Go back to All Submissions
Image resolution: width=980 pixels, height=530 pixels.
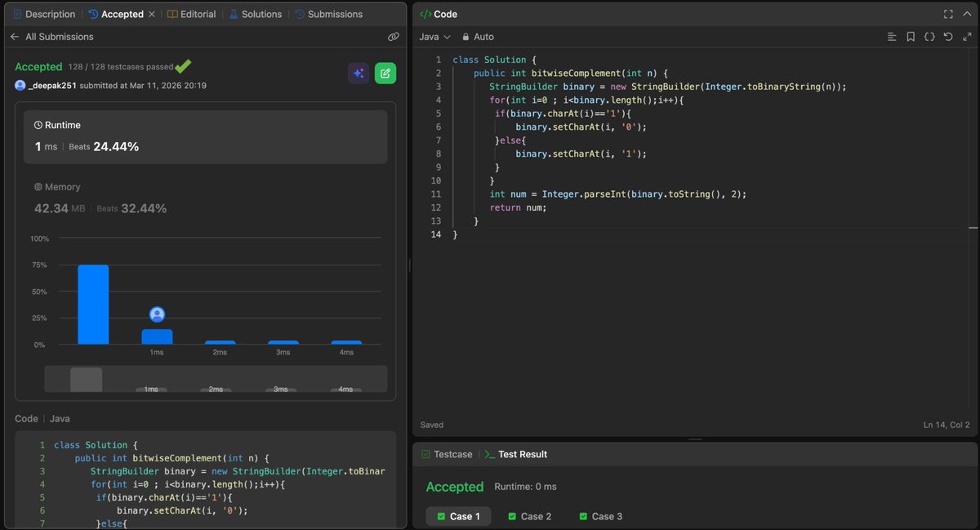pyautogui.click(x=51, y=37)
